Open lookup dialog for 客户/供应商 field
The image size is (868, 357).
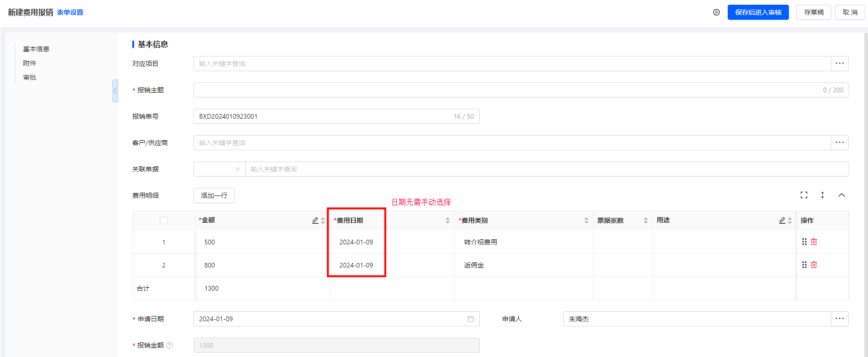(840, 143)
